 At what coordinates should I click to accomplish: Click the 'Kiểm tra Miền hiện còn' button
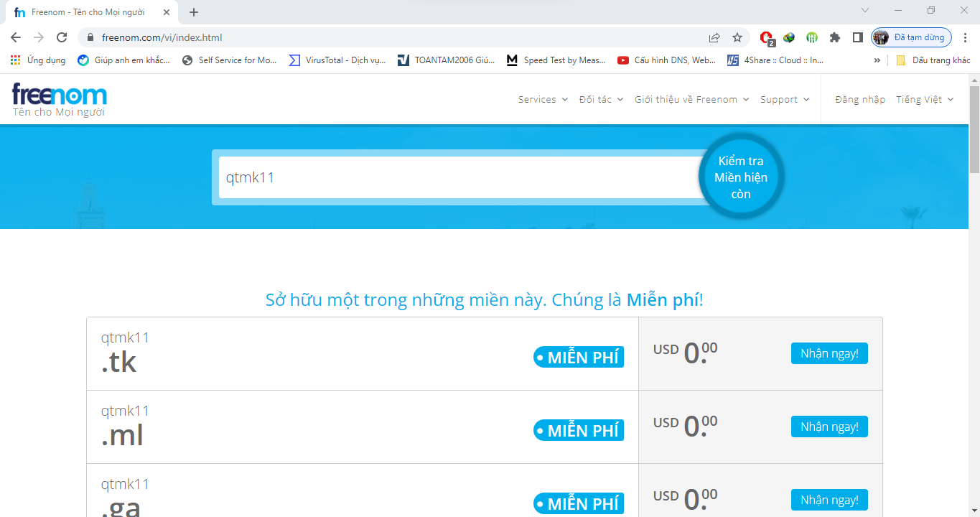[x=741, y=177]
